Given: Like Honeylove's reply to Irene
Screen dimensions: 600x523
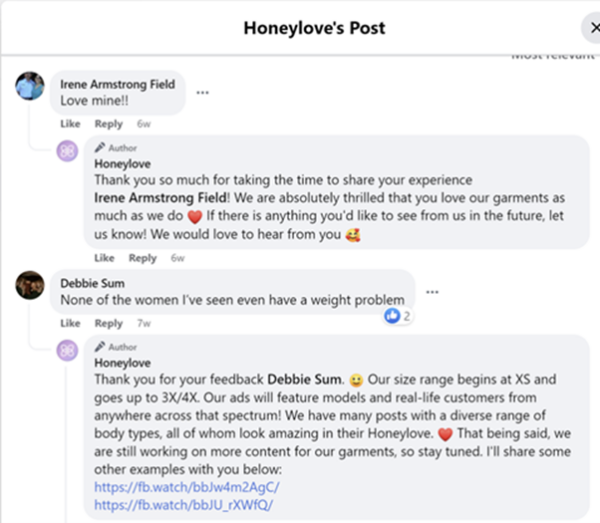Looking at the screenshot, I should point(104,258).
